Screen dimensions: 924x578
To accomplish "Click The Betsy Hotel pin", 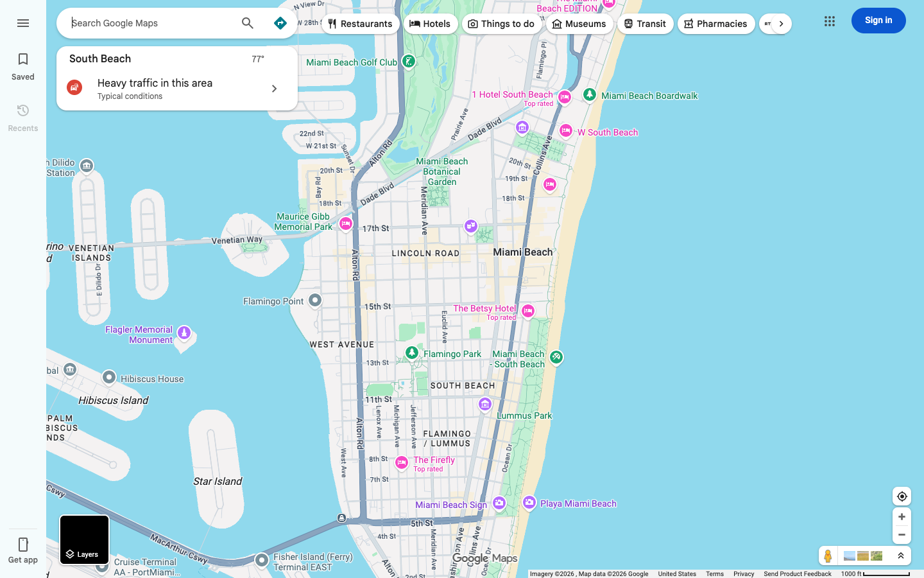I will (x=528, y=311).
